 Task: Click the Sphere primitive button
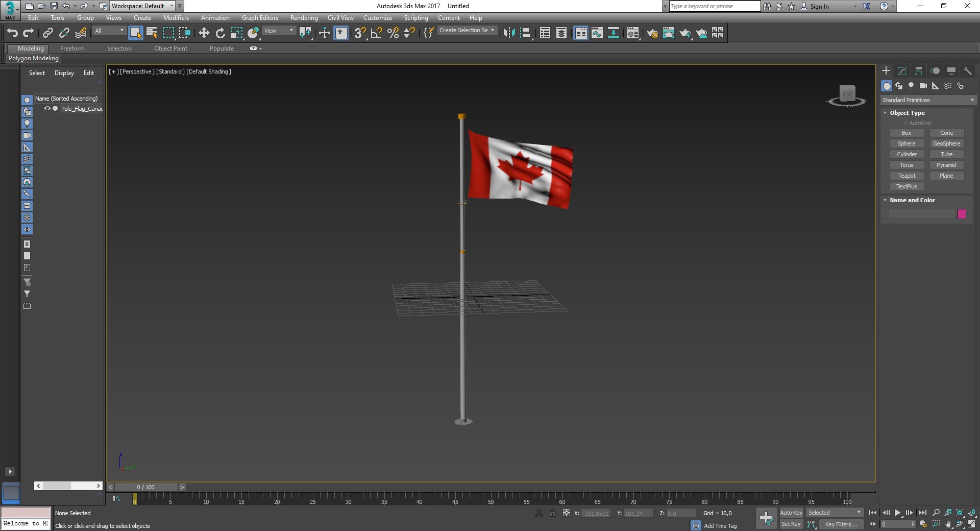click(x=907, y=143)
